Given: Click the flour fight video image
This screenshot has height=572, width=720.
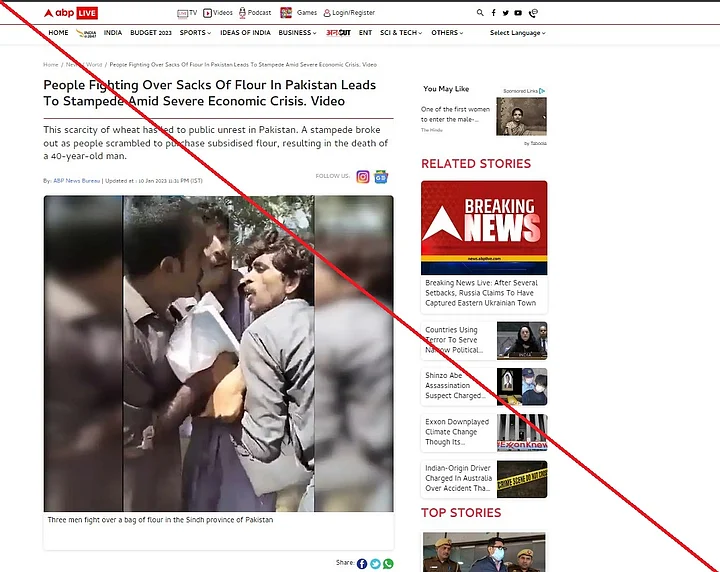Looking at the screenshot, I should [x=218, y=353].
